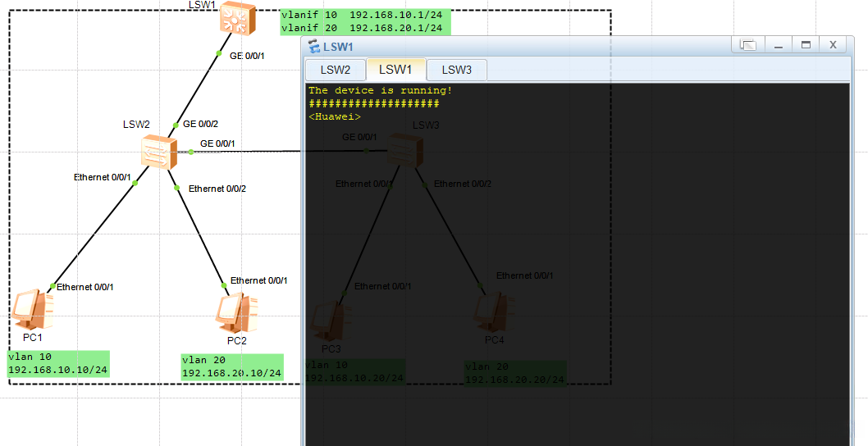Click the LSW1 terminal window title icon
Image resolution: width=868 pixels, height=446 pixels.
[314, 47]
